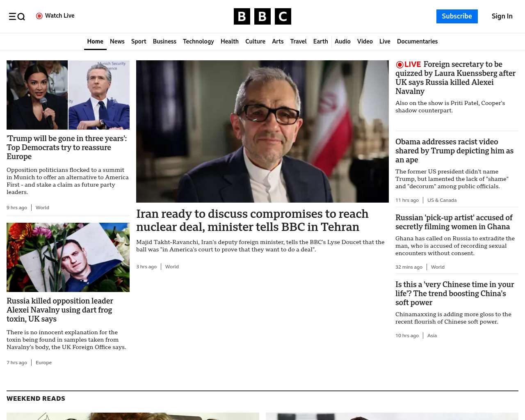Click the World tag under Ghana story
The width and height of the screenshot is (525, 420).
coord(438,267)
